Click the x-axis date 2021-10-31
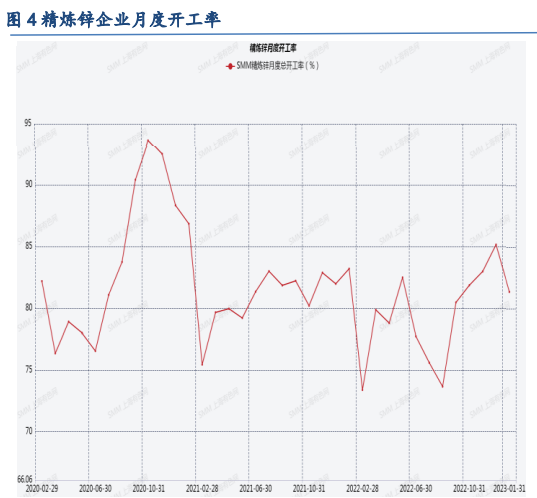This screenshot has width=537, height=498. click(309, 488)
